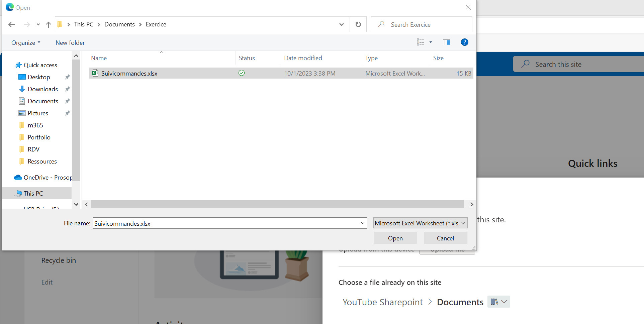Select This PC in the navigation pane

(x=33, y=193)
